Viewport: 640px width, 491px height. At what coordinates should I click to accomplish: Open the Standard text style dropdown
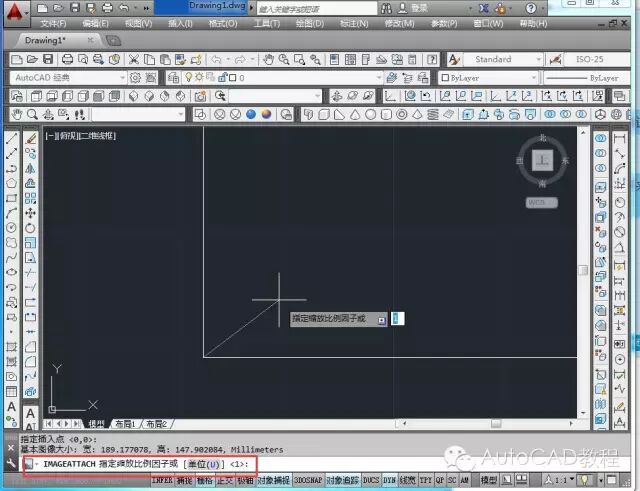pos(503,60)
